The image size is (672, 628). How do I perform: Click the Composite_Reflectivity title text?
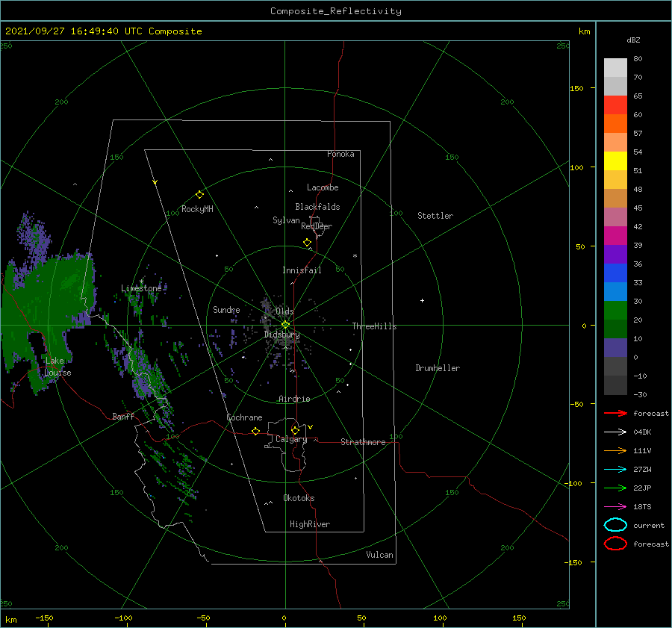tap(336, 11)
